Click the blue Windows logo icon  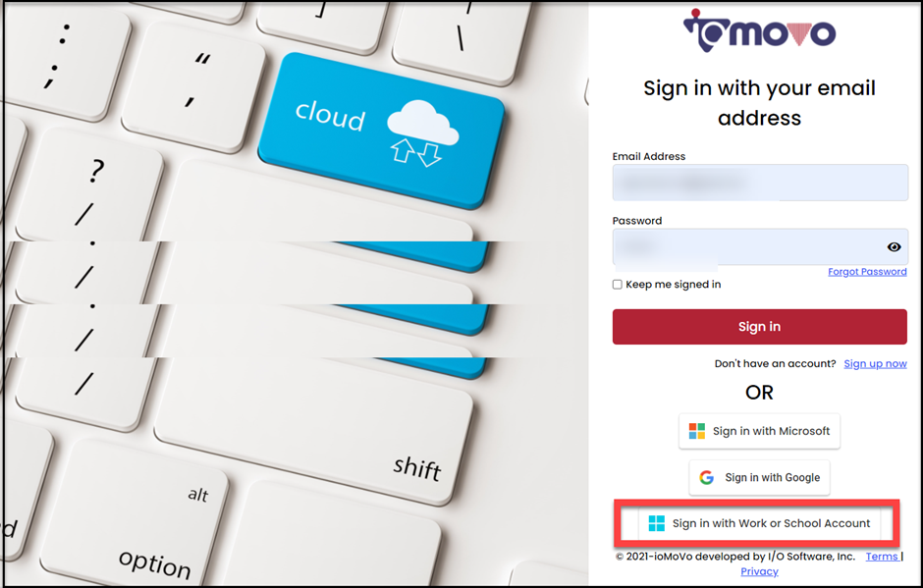pos(656,523)
